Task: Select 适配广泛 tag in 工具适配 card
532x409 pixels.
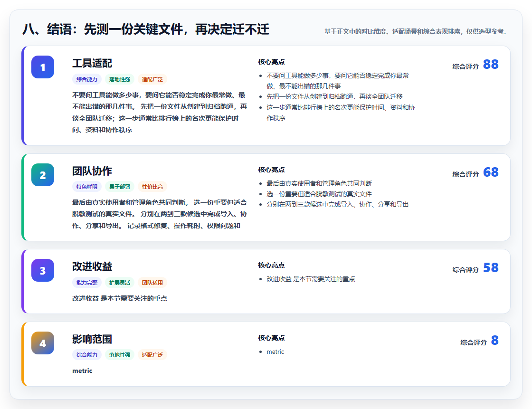Action: (x=152, y=79)
